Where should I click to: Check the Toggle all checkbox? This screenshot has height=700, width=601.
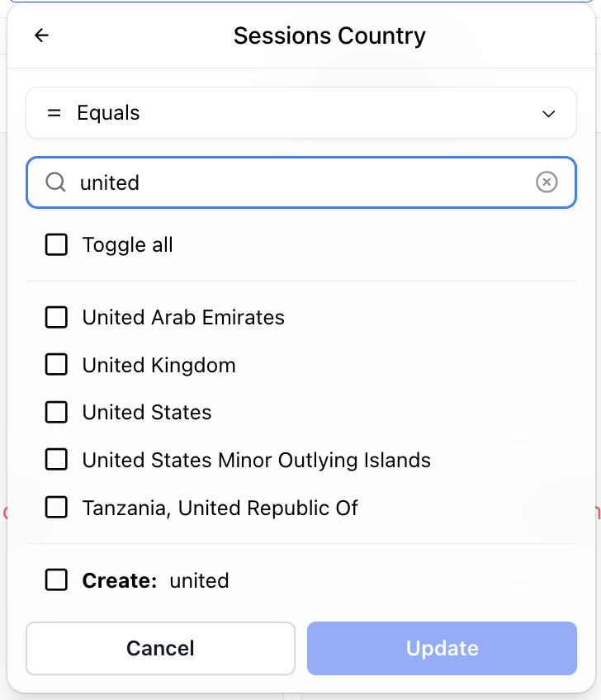(x=56, y=245)
